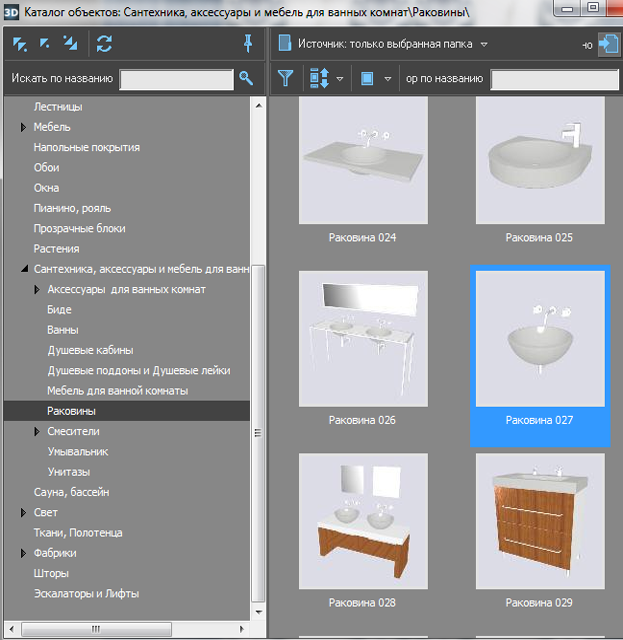The image size is (623, 640).
Task: Open the Унитазы folder
Action: click(x=69, y=472)
